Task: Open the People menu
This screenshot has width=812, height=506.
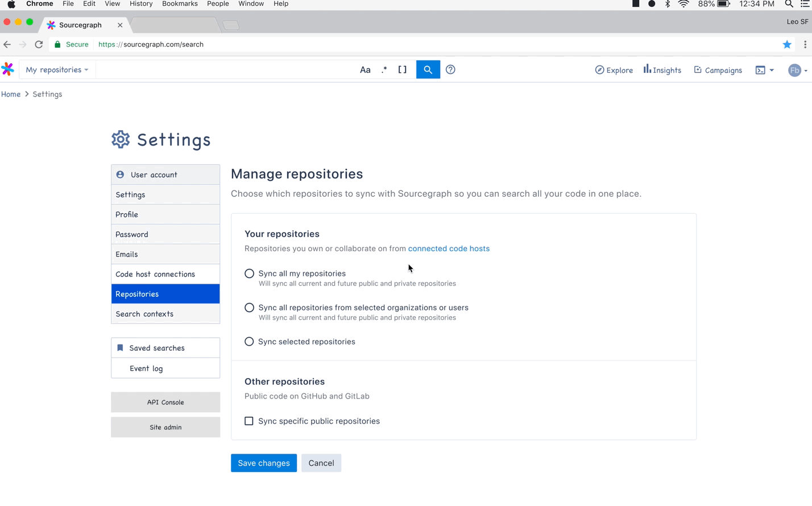Action: click(x=218, y=4)
